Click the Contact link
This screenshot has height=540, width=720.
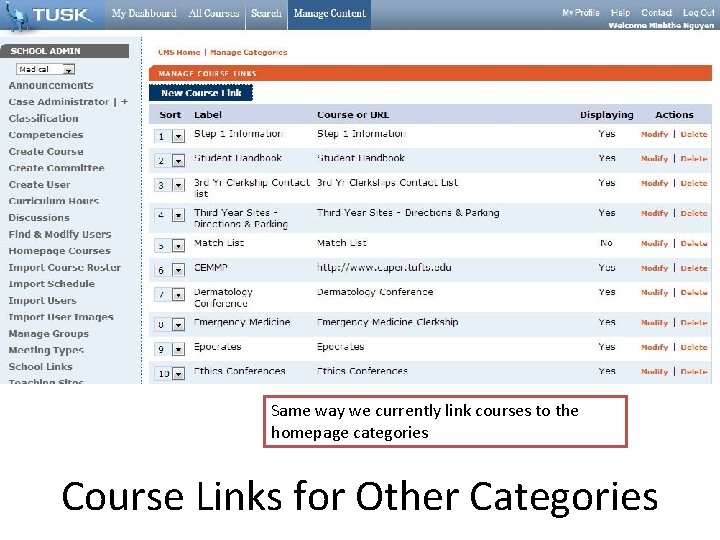pos(657,13)
